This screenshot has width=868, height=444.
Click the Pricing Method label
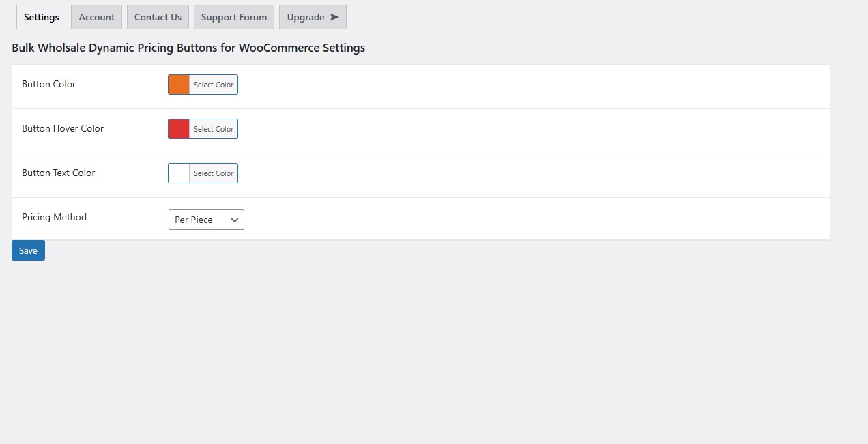(x=54, y=217)
